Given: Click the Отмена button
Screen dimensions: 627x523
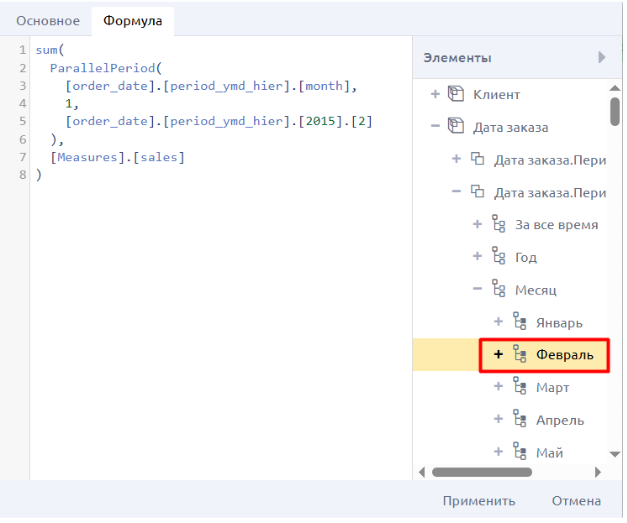Looking at the screenshot, I should click(x=576, y=501).
